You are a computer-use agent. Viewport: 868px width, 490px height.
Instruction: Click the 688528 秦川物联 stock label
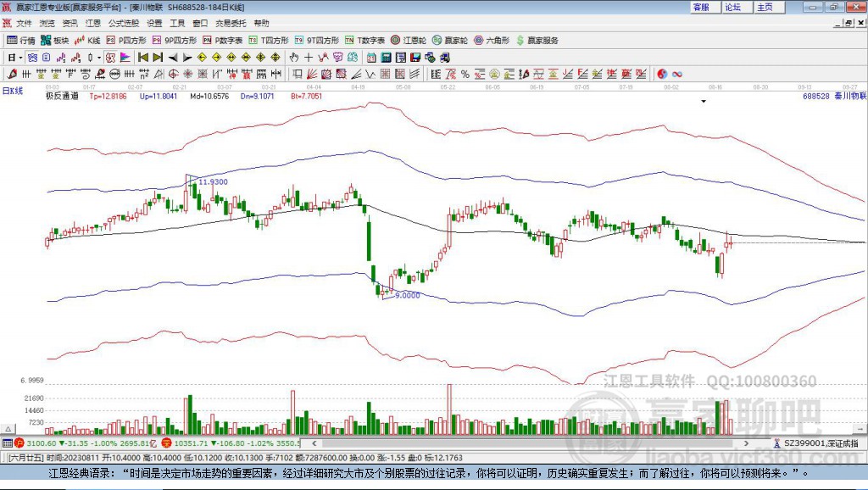(835, 96)
